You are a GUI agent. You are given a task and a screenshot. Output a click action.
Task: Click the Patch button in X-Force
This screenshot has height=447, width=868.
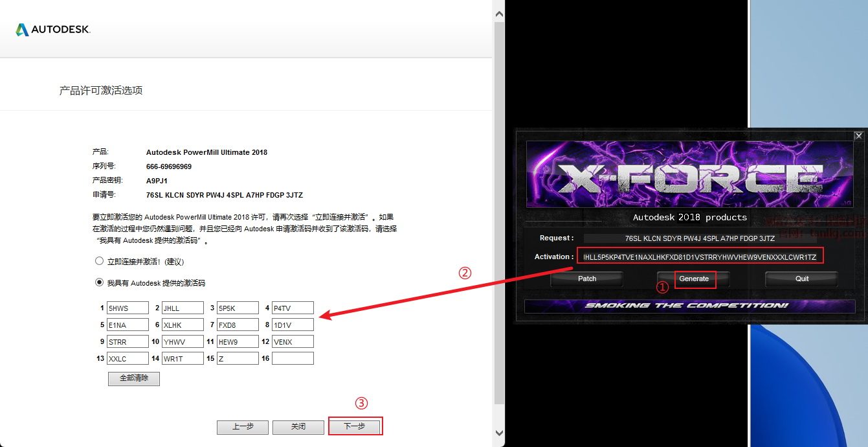(587, 279)
